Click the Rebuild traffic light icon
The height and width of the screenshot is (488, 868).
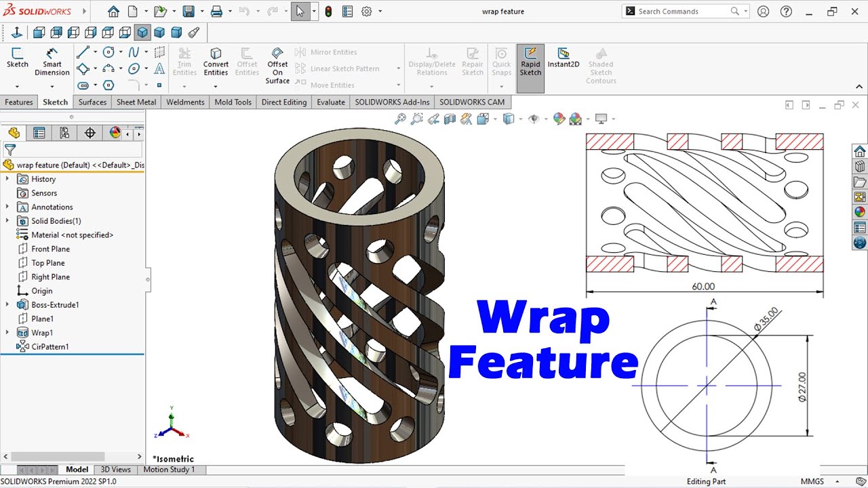[x=328, y=12]
